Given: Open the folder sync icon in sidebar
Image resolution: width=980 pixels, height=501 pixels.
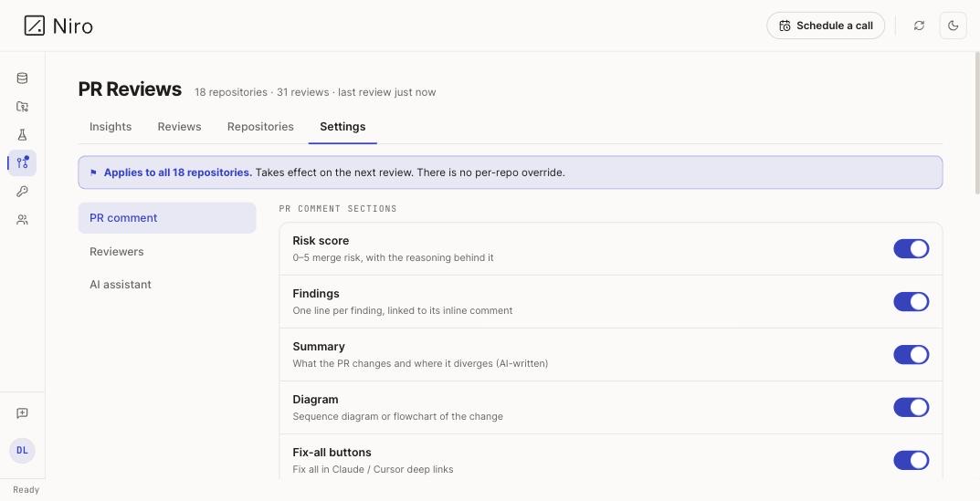Looking at the screenshot, I should [22, 106].
